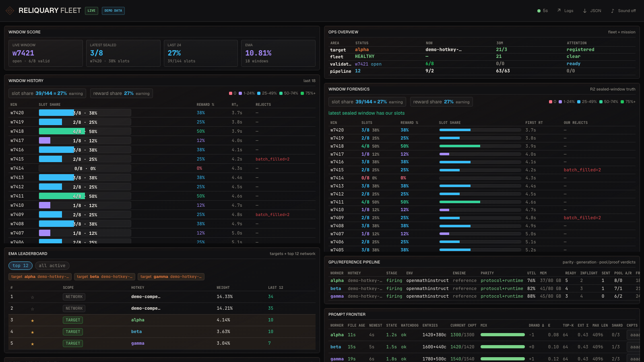This screenshot has width=644, height=362.
Task: Click batch_filled=2 reject in w7409 forensics row
Action: point(582,218)
